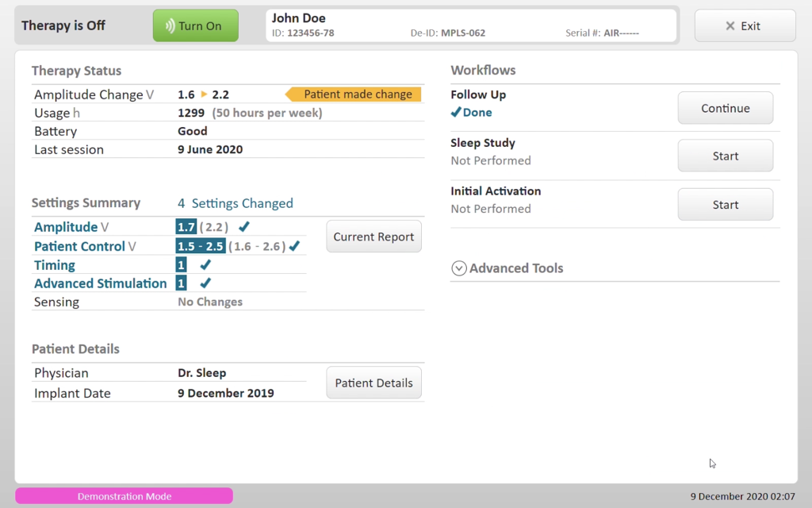The width and height of the screenshot is (812, 508).
Task: Expand the Advanced Tools chevron
Action: coord(458,268)
